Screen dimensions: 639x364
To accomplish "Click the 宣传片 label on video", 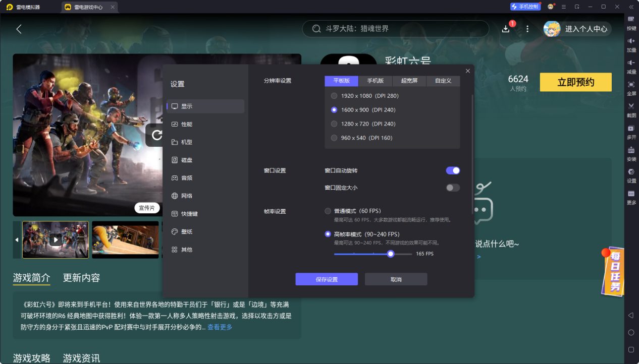I will pyautogui.click(x=147, y=208).
